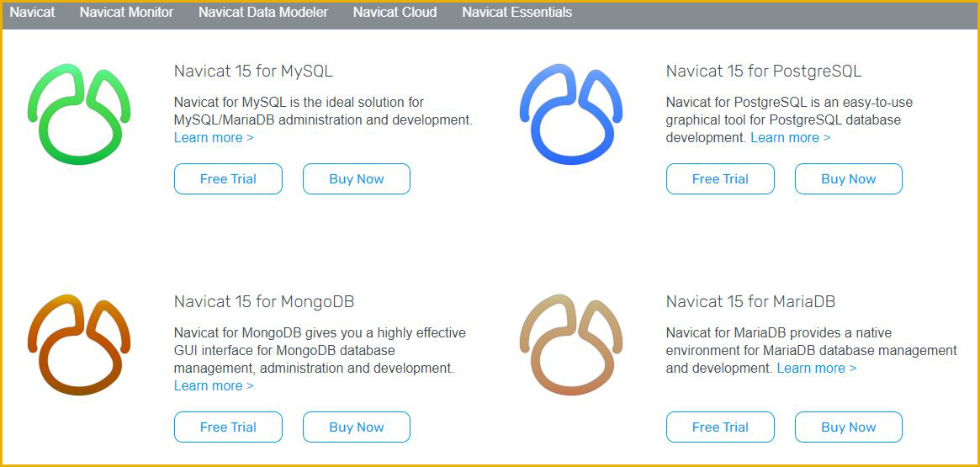Click Buy Now for Navicat for MariaDB
Screen dimensions: 980x467
849,427
